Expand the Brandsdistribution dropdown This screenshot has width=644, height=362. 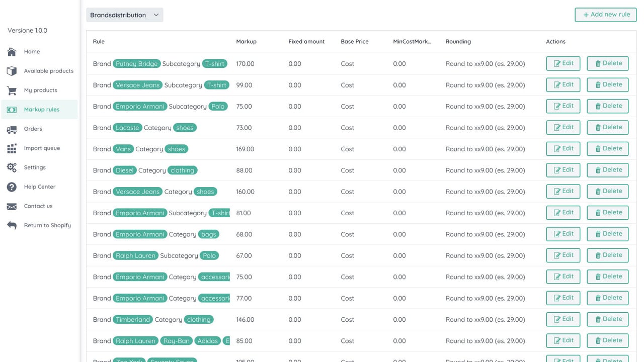tap(125, 15)
